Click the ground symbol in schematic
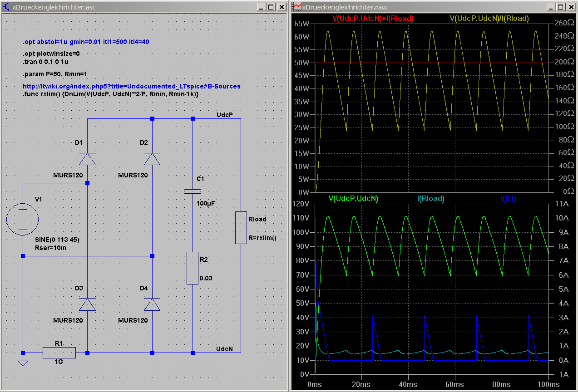Image resolution: width=578 pixels, height=392 pixels. (23, 363)
